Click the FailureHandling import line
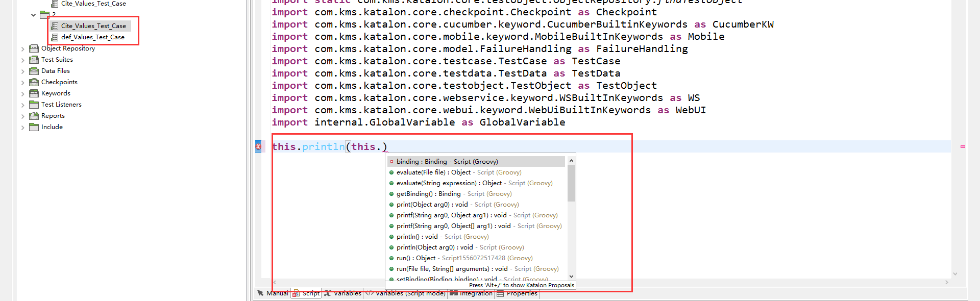This screenshot has height=301, width=980. [x=479, y=49]
